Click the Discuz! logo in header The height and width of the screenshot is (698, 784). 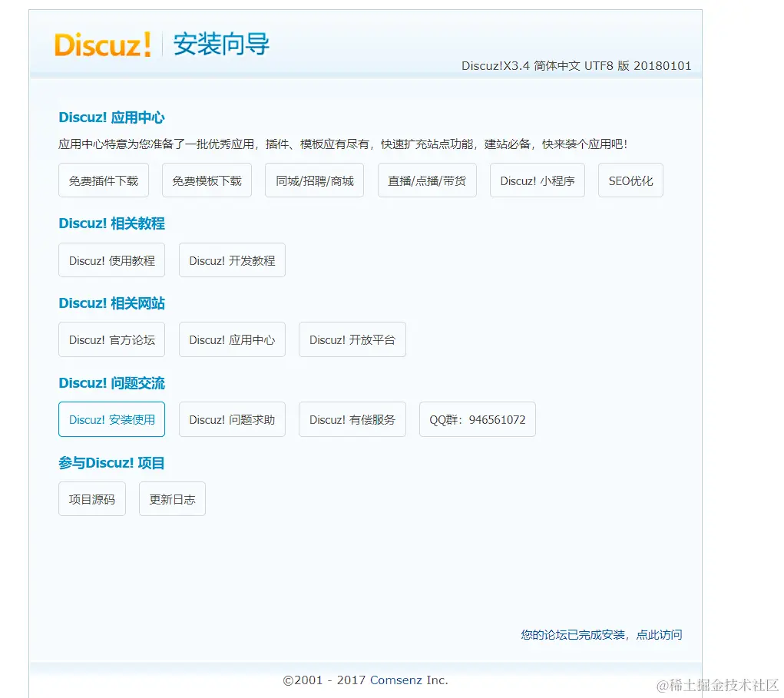pos(102,45)
